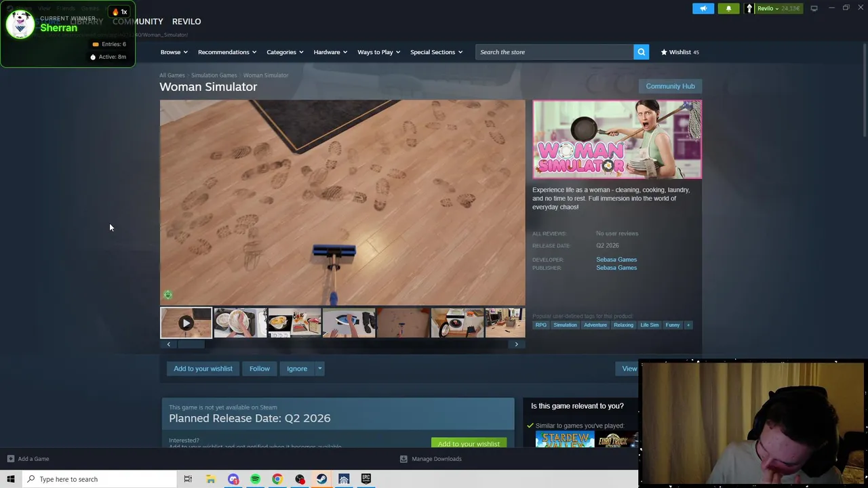
Task: Click the Add a Game plus icon
Action: [10, 459]
